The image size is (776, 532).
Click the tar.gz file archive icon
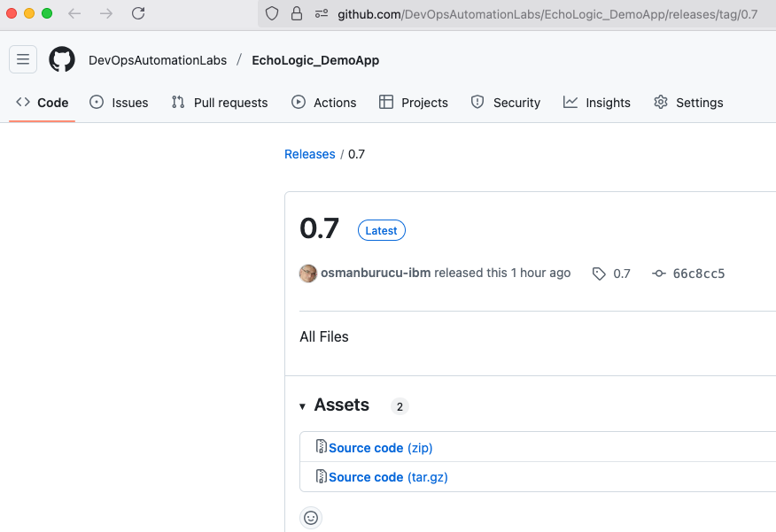point(322,476)
